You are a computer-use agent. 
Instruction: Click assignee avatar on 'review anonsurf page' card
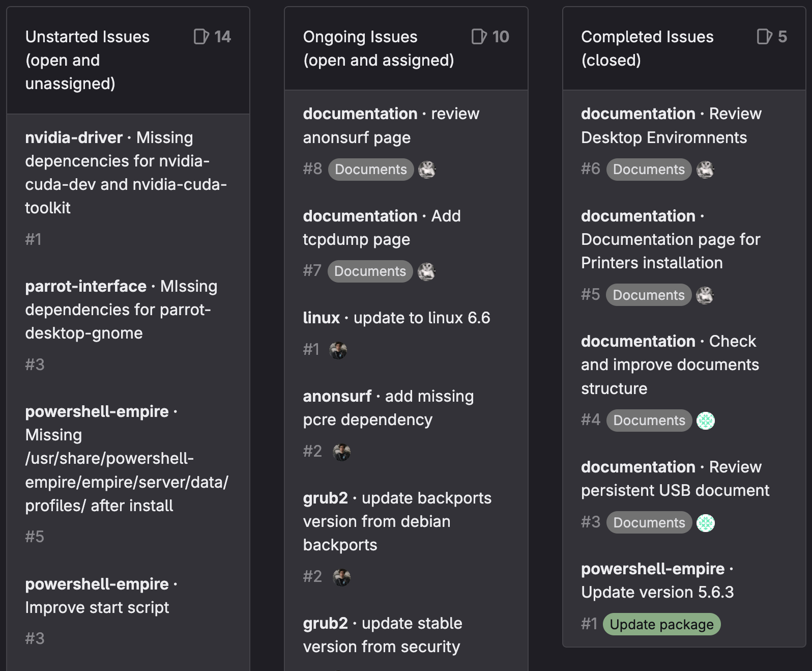pos(427,170)
